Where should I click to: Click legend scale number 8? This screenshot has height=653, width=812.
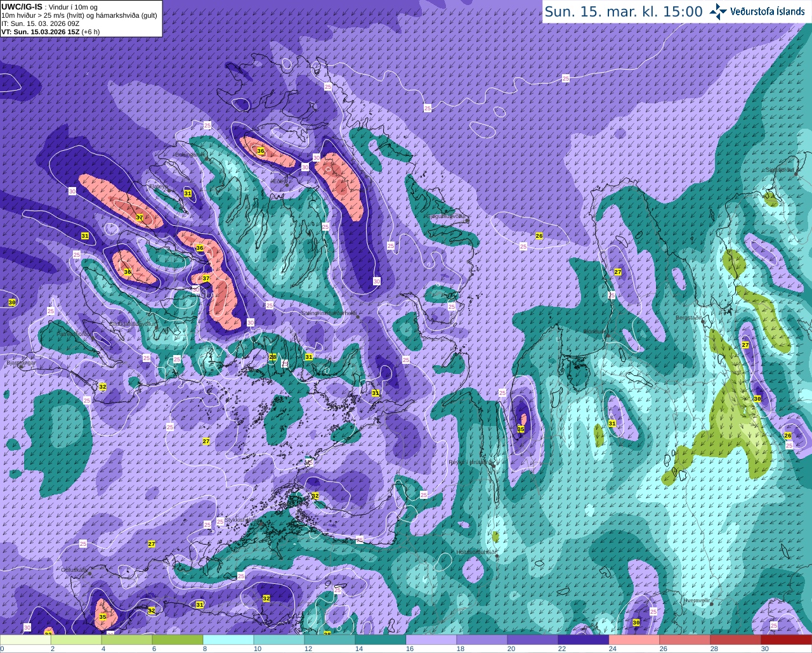(204, 649)
